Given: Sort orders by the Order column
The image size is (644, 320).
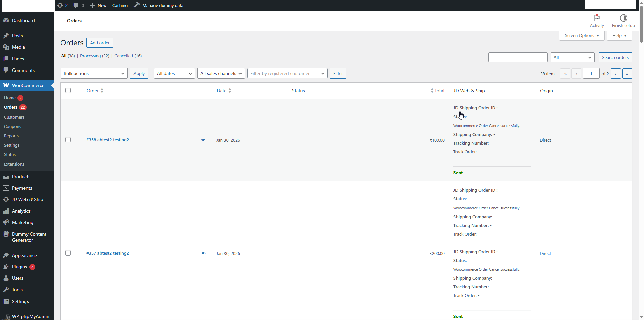Looking at the screenshot, I should tap(95, 91).
